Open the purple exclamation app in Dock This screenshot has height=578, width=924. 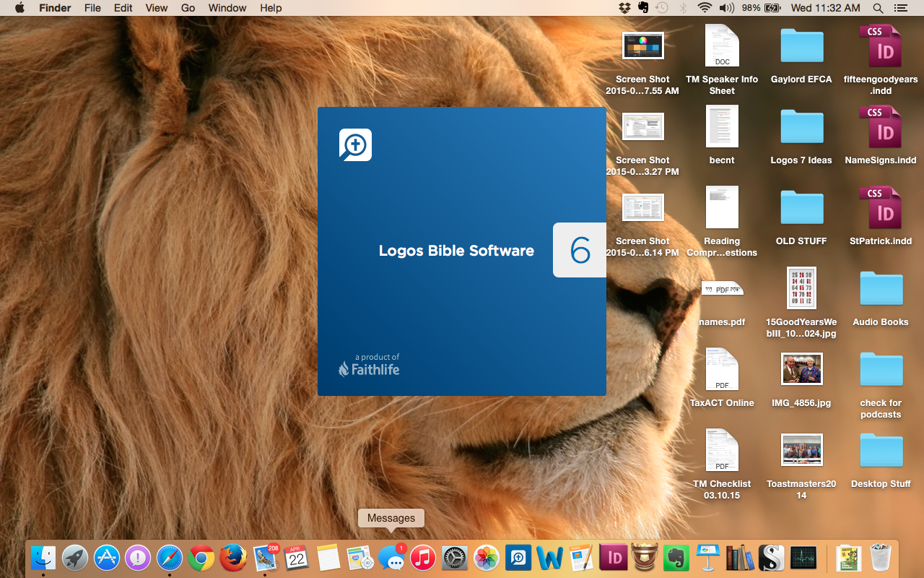click(x=138, y=558)
